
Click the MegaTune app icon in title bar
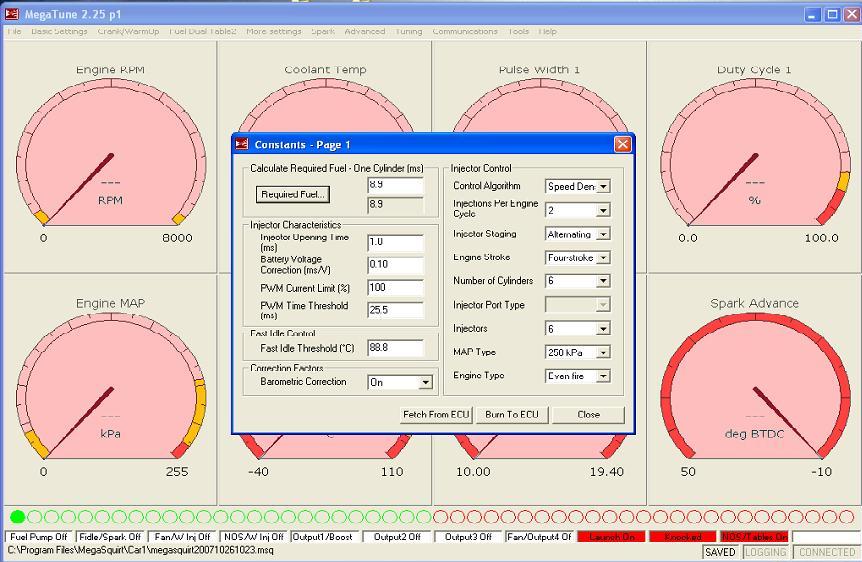pyautogui.click(x=12, y=14)
